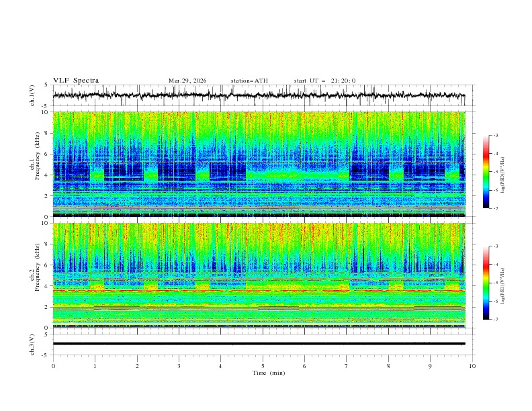Select the date text "Mar.29, 2026"
The height and width of the screenshot is (411, 532).
click(187, 81)
